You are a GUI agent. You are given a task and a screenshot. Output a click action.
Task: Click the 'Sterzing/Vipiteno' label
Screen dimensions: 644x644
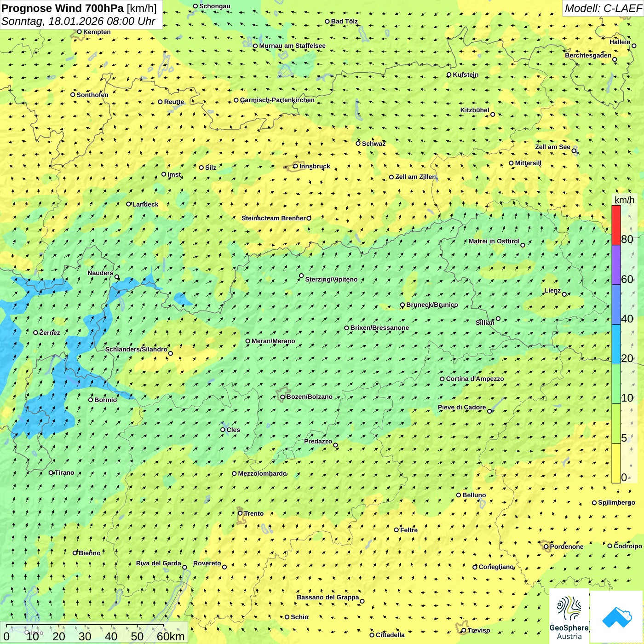click(x=331, y=279)
